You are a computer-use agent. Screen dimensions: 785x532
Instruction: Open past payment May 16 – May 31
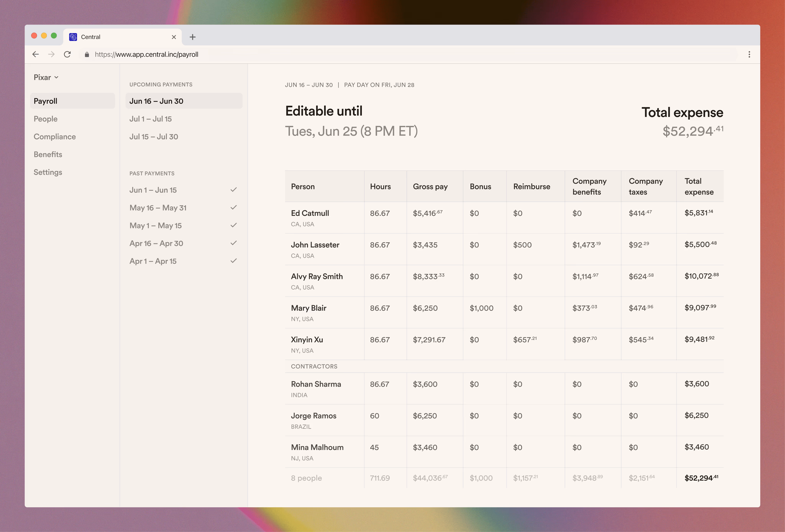point(158,208)
